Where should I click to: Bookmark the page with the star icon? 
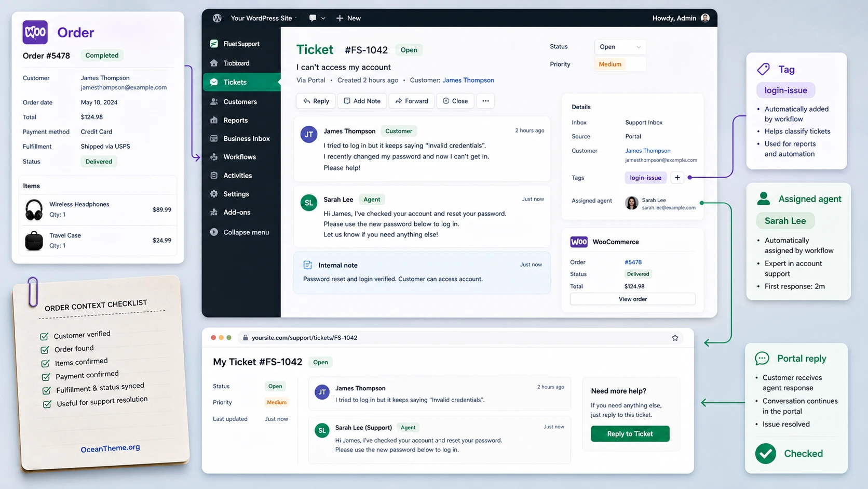coord(675,338)
